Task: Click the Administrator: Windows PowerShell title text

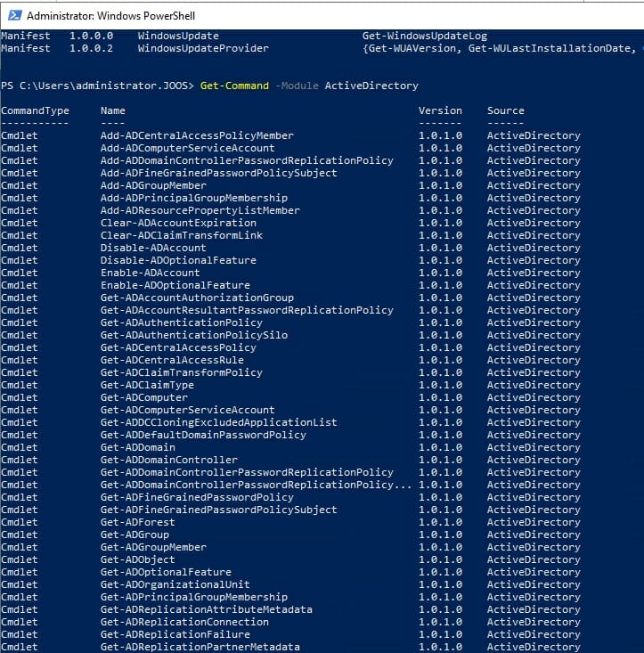Action: pos(110,16)
